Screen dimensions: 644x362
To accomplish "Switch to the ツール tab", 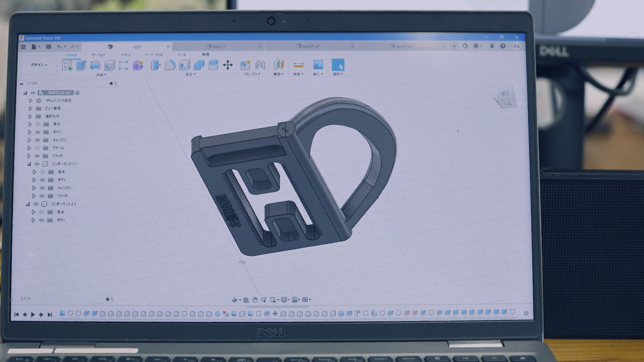I will click(x=182, y=55).
